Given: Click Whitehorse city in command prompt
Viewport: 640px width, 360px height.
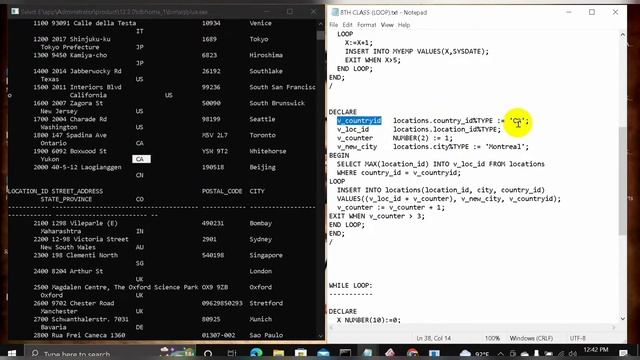Looking at the screenshot, I should (x=268, y=151).
